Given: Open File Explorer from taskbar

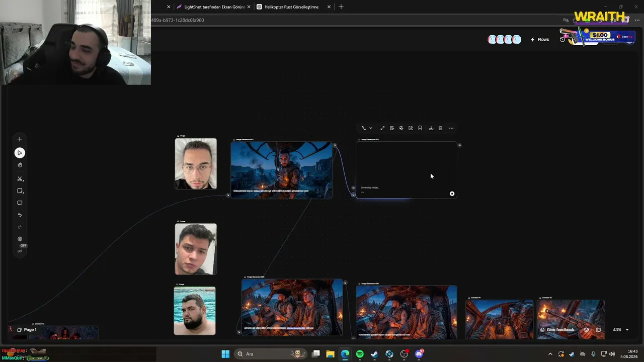Looking at the screenshot, I should 330,354.
